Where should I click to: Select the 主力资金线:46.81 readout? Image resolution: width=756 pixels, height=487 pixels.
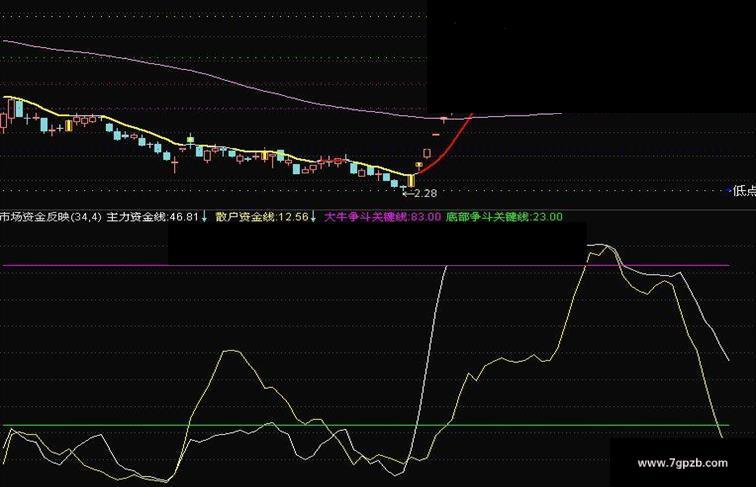pyautogui.click(x=152, y=217)
